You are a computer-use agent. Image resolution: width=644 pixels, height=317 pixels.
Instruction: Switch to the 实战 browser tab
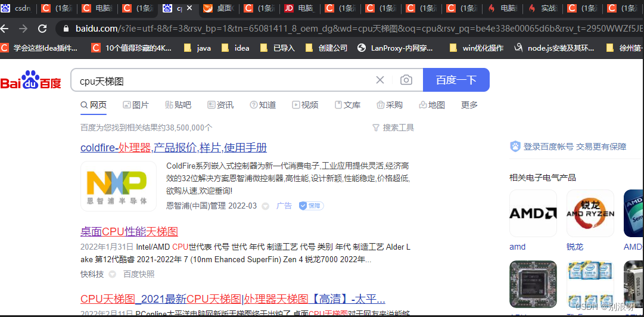click(x=543, y=8)
